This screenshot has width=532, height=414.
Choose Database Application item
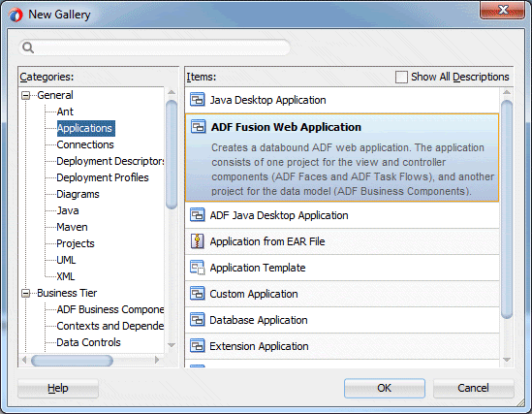tap(342, 320)
